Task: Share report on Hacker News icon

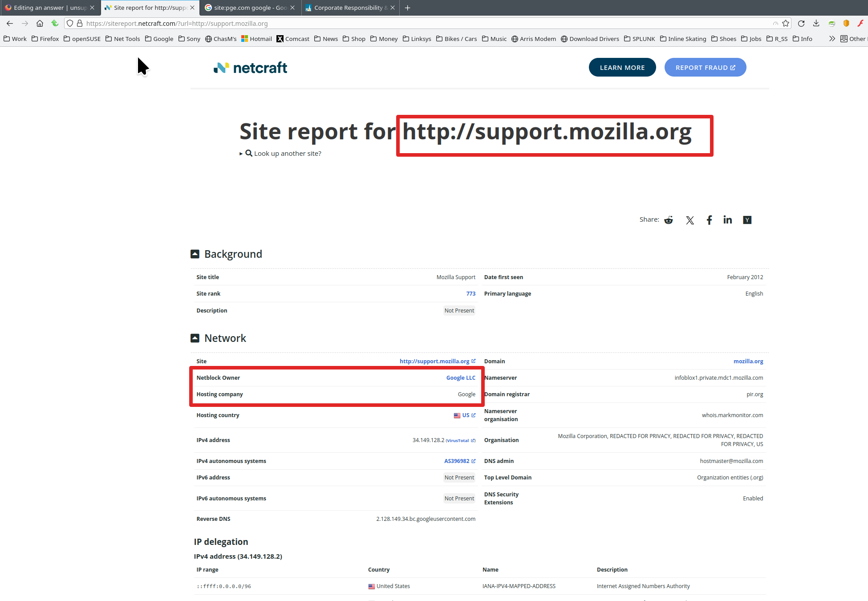Action: pos(747,220)
